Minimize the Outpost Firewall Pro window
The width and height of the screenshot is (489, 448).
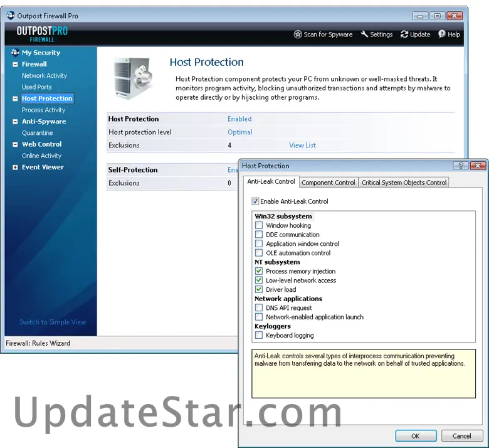[420, 16]
